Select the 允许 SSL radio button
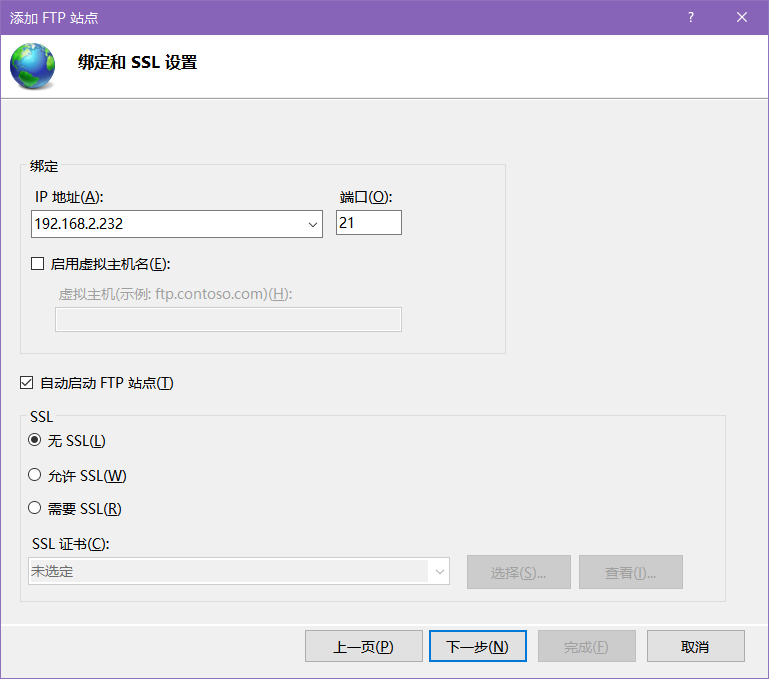Screen dimensions: 769x679 click(x=34, y=474)
